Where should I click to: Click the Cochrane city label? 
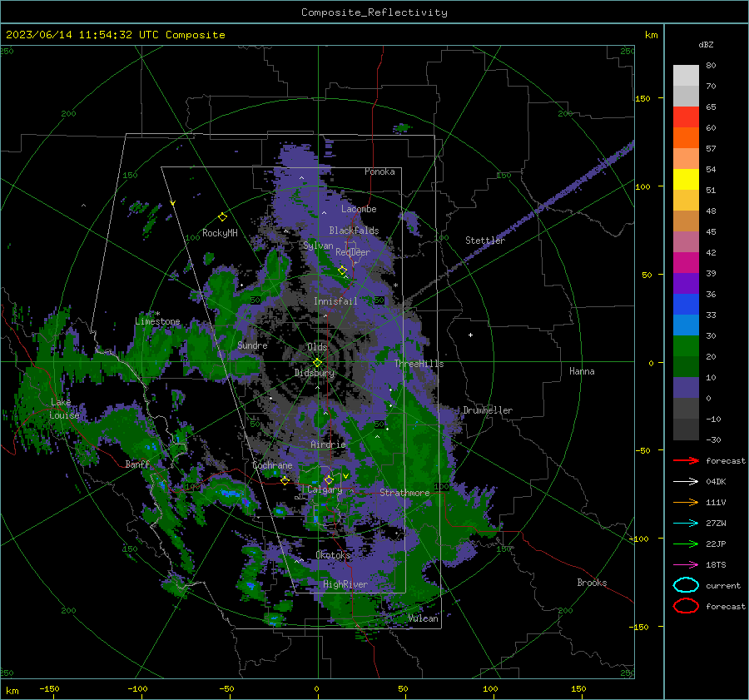(272, 465)
